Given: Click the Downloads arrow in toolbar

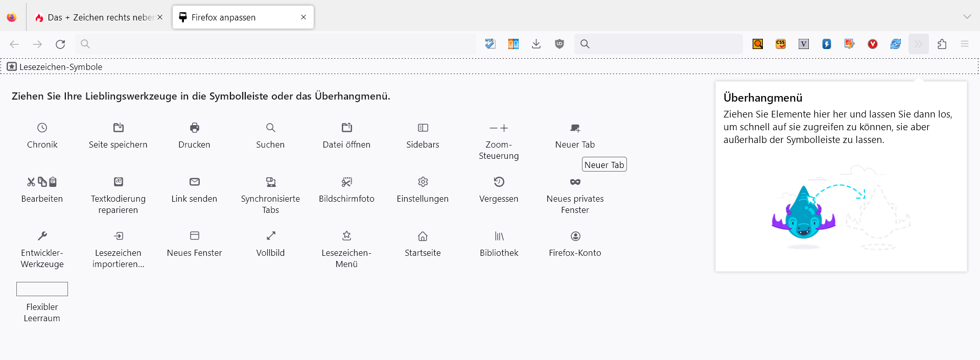Looking at the screenshot, I should click(x=536, y=44).
